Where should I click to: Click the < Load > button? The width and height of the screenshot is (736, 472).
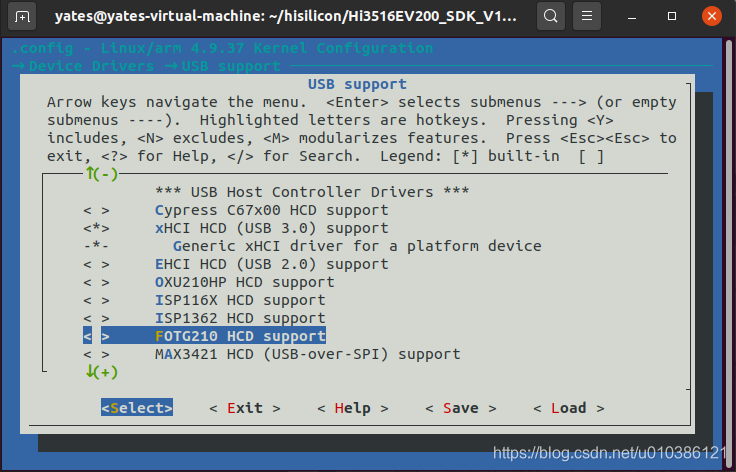pyautogui.click(x=568, y=408)
